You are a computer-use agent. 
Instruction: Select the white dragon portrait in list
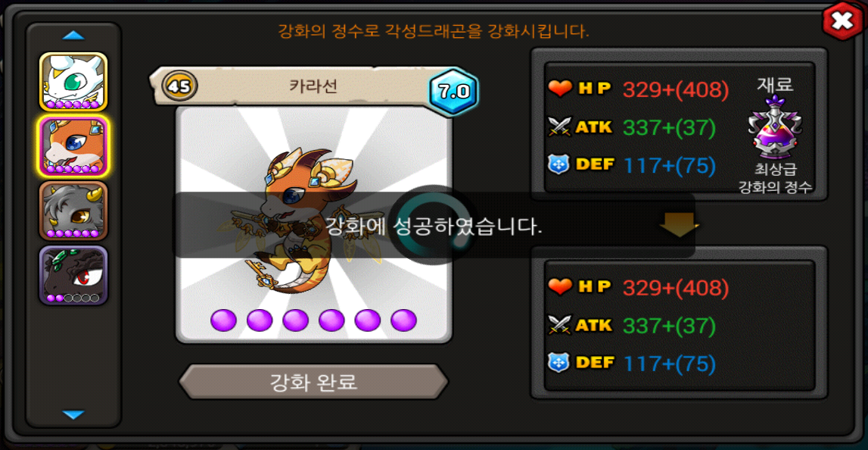tap(73, 82)
